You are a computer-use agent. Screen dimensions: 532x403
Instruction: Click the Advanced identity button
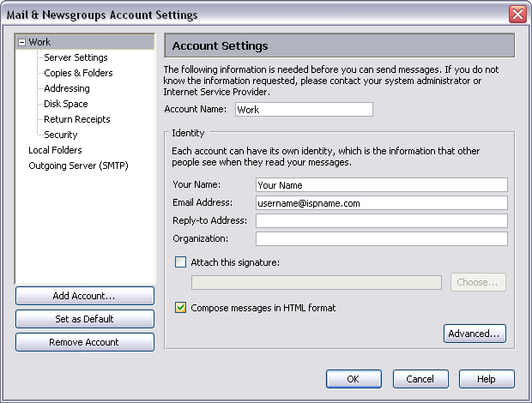[x=475, y=334]
